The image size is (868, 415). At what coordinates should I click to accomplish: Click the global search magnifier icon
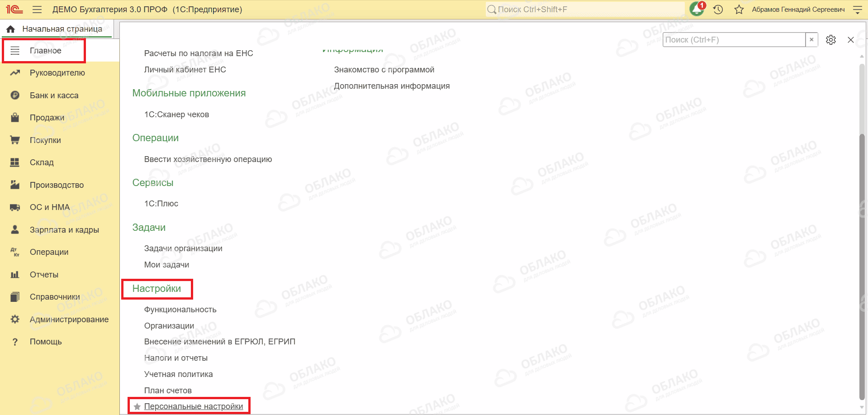point(492,10)
